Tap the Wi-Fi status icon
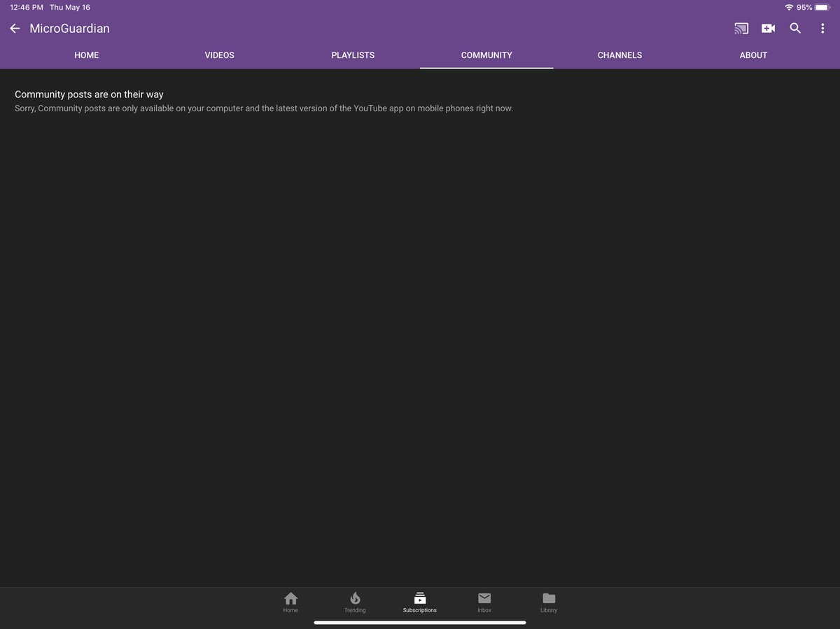Viewport: 840px width, 629px height. pos(789,7)
